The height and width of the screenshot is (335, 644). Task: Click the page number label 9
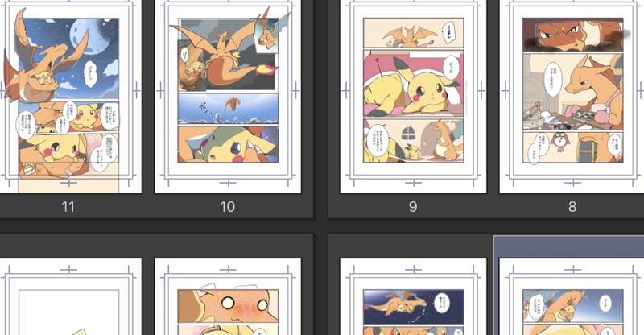tap(413, 206)
